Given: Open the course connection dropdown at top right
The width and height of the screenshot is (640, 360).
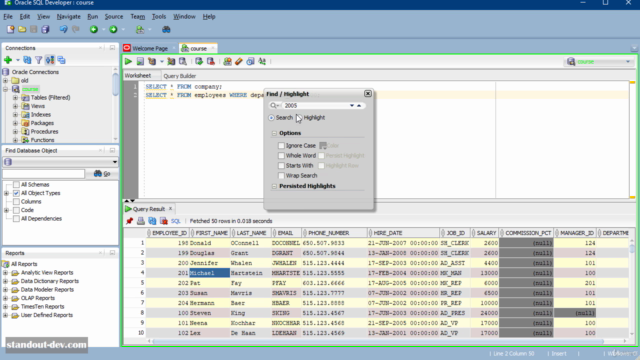Looking at the screenshot, I should coord(628,62).
